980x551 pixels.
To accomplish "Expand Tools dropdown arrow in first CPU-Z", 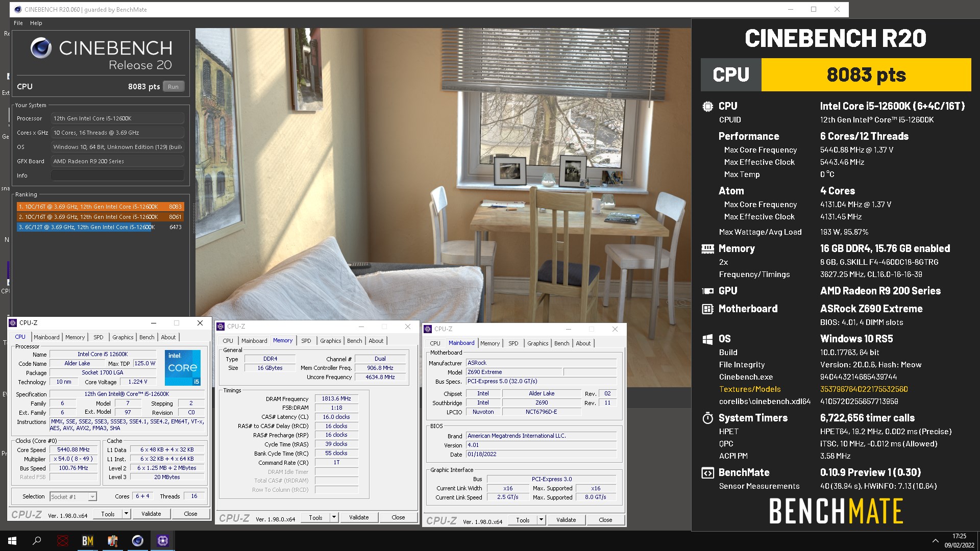I will [126, 514].
